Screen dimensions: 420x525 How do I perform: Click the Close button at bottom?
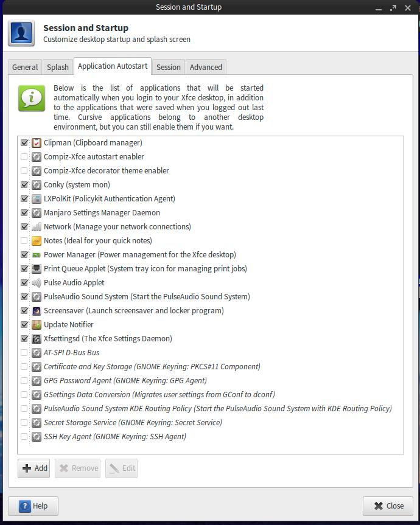[x=388, y=506]
